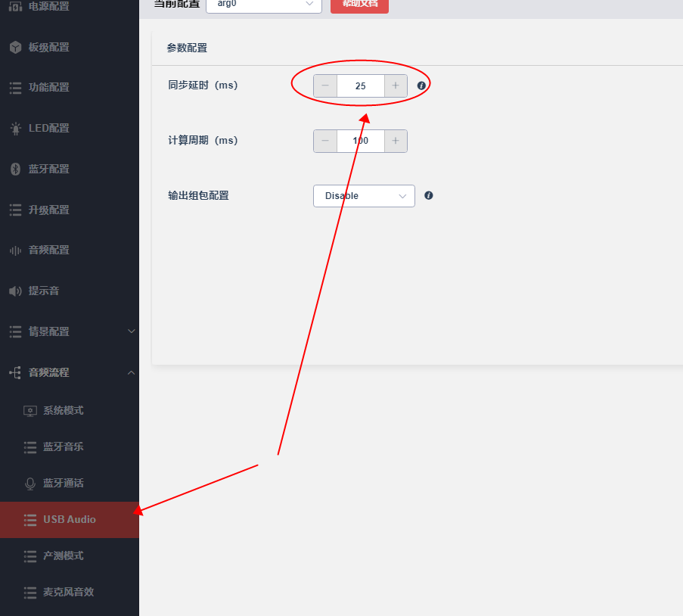Decrease the 同步延时 value with minus
This screenshot has height=616, width=683.
[325, 86]
